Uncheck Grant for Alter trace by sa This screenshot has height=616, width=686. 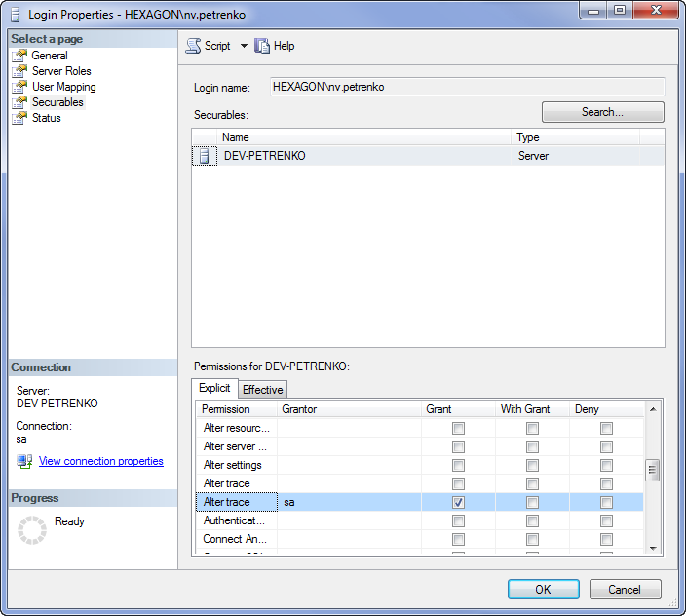click(x=459, y=502)
